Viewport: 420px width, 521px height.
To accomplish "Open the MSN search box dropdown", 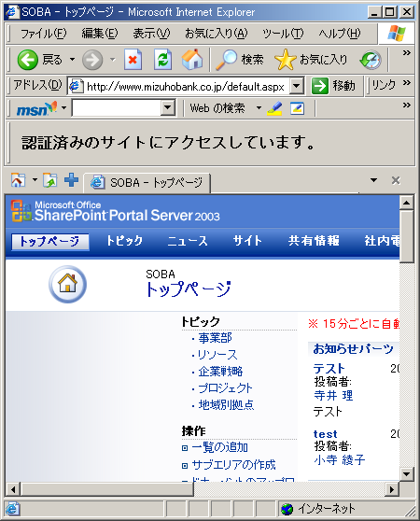I will pos(168,108).
